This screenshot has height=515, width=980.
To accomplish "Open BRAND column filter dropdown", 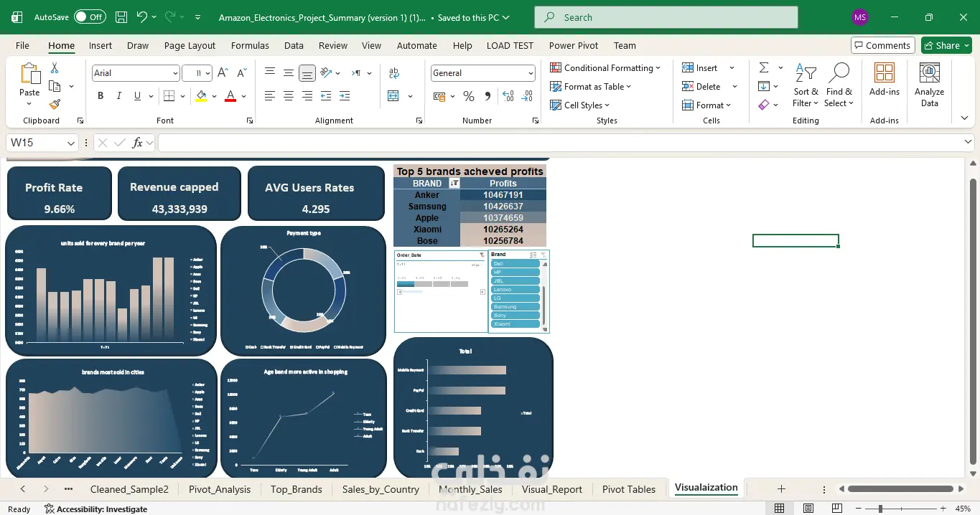I will [x=454, y=184].
